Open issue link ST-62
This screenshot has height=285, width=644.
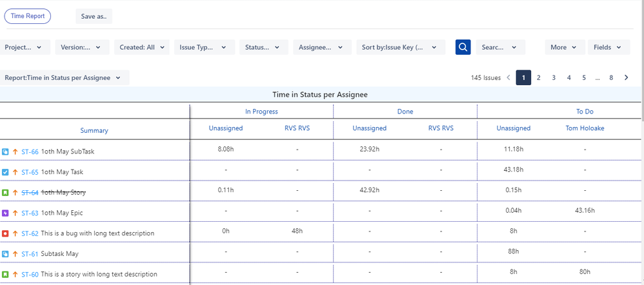click(x=30, y=233)
